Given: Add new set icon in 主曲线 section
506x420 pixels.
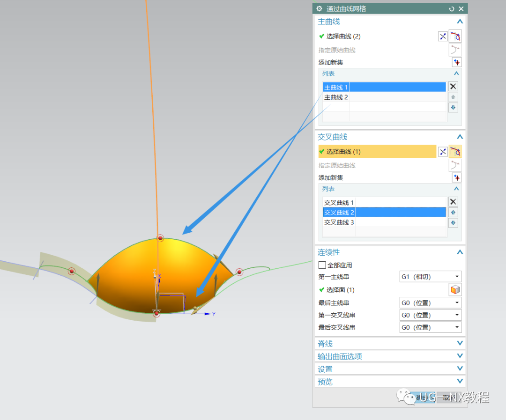Looking at the screenshot, I should tap(457, 62).
